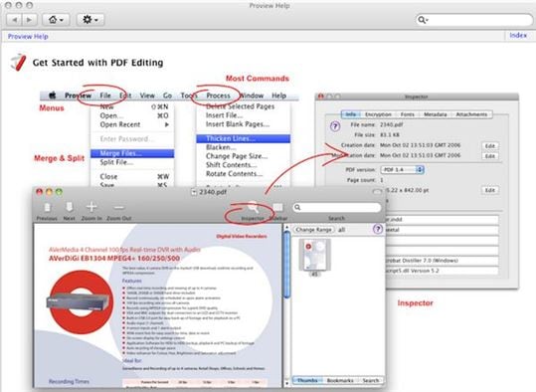The height and width of the screenshot is (392, 536).
Task: Open the gear action menu in the Help toolbar
Action: click(x=90, y=20)
